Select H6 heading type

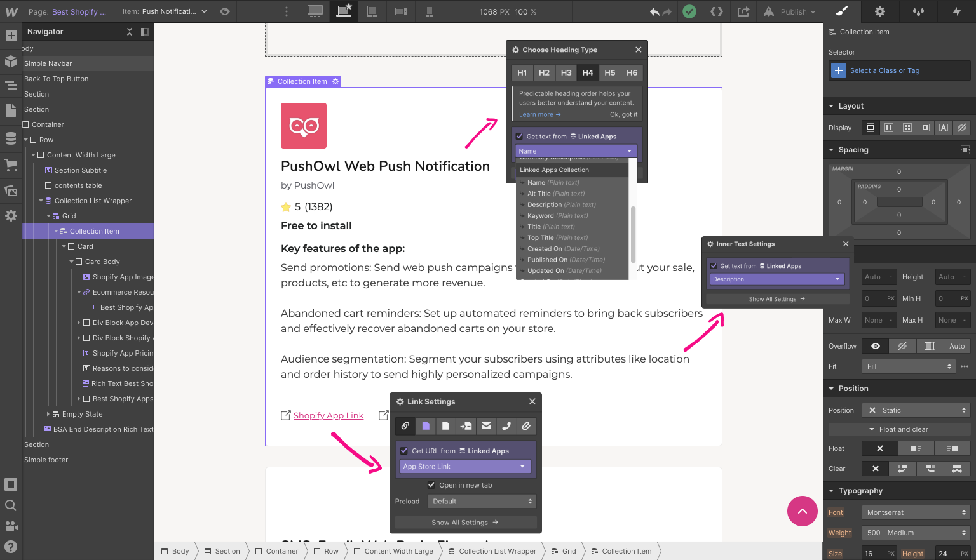point(632,72)
